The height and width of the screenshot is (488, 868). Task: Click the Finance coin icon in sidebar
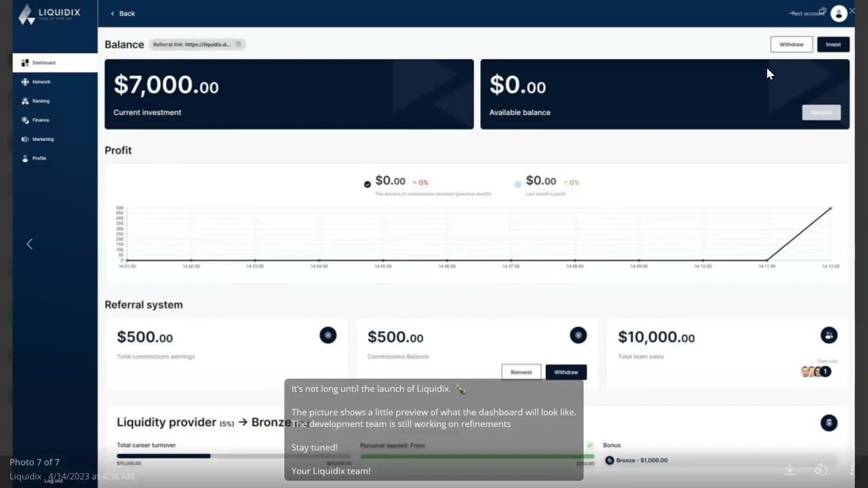coord(25,120)
